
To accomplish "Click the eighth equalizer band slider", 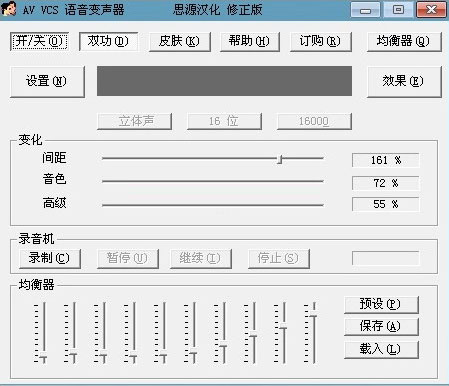I will tap(251, 333).
